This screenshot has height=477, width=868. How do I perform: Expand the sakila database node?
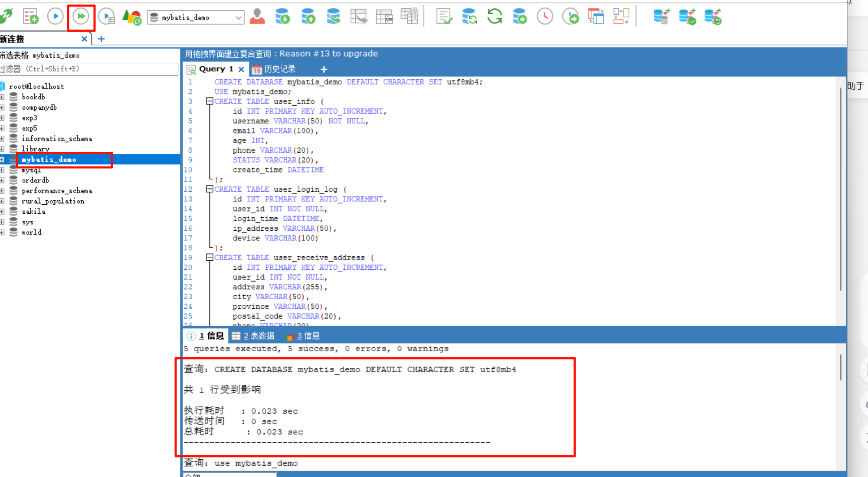point(2,212)
